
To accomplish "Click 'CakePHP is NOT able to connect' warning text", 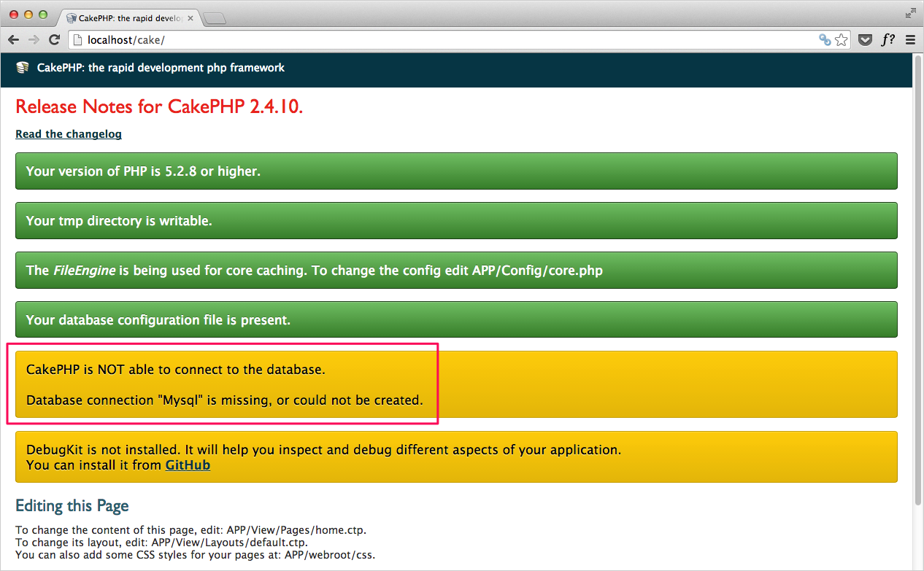I will point(175,369).
